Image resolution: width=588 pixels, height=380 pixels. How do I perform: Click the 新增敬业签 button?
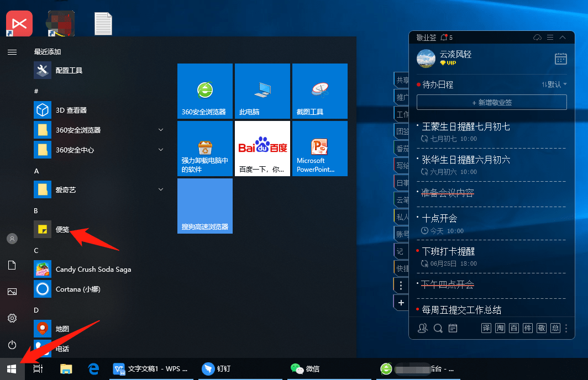(492, 102)
